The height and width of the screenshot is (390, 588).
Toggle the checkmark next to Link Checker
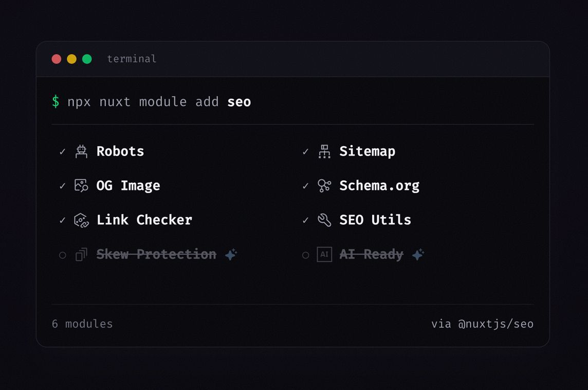click(62, 220)
